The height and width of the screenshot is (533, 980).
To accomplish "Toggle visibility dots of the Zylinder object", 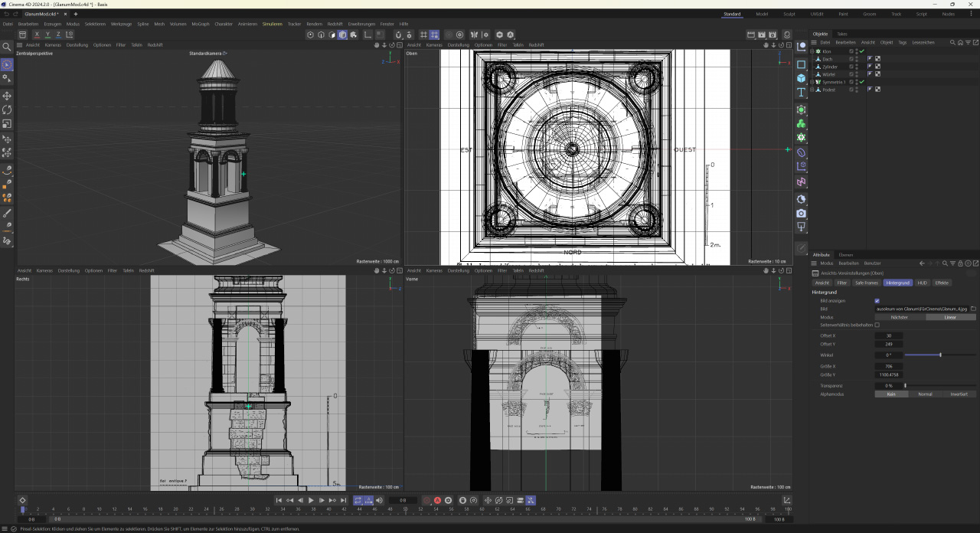I will [x=857, y=67].
